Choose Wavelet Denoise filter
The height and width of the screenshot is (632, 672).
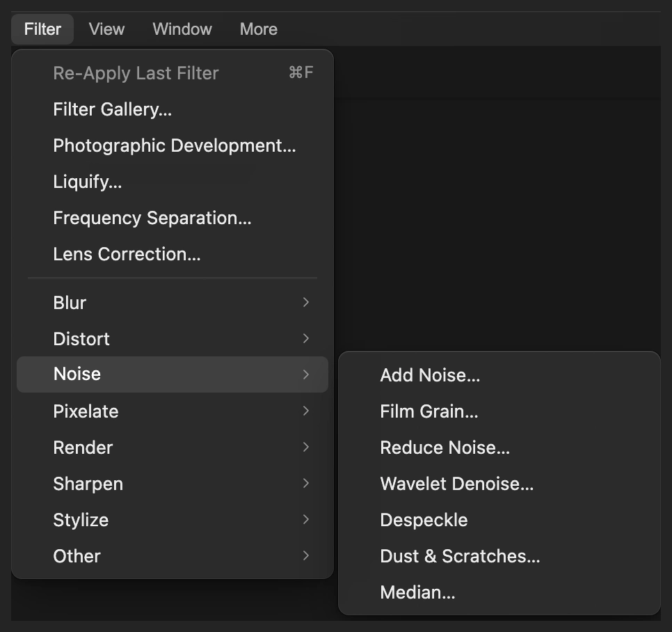pyautogui.click(x=499, y=484)
